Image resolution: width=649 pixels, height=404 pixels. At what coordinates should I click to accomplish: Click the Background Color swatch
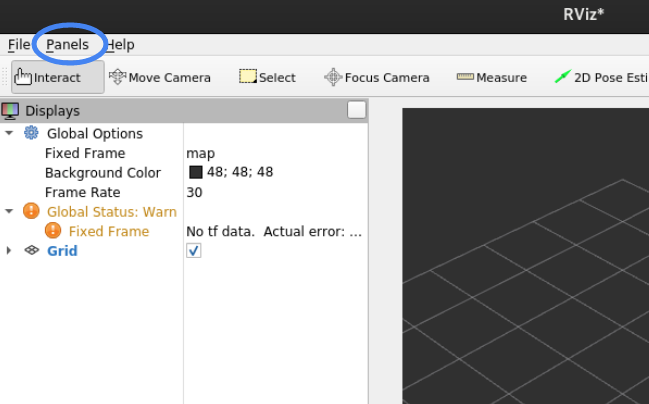pyautogui.click(x=196, y=172)
